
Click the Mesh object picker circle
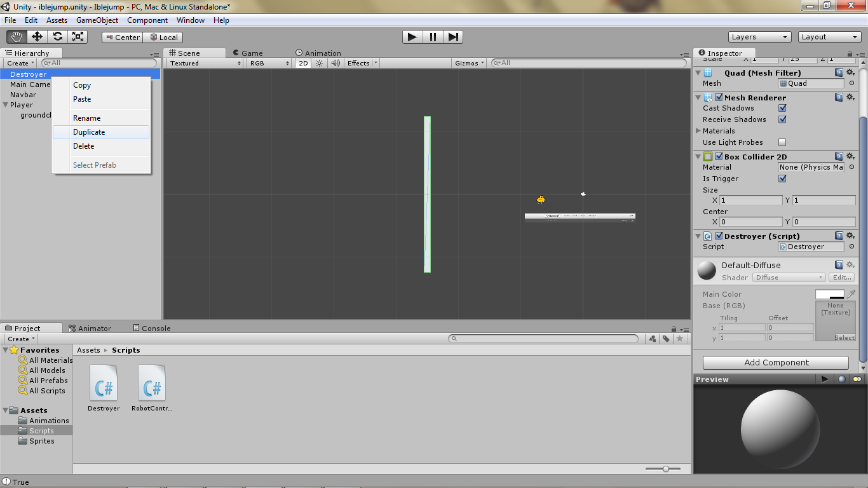point(851,83)
